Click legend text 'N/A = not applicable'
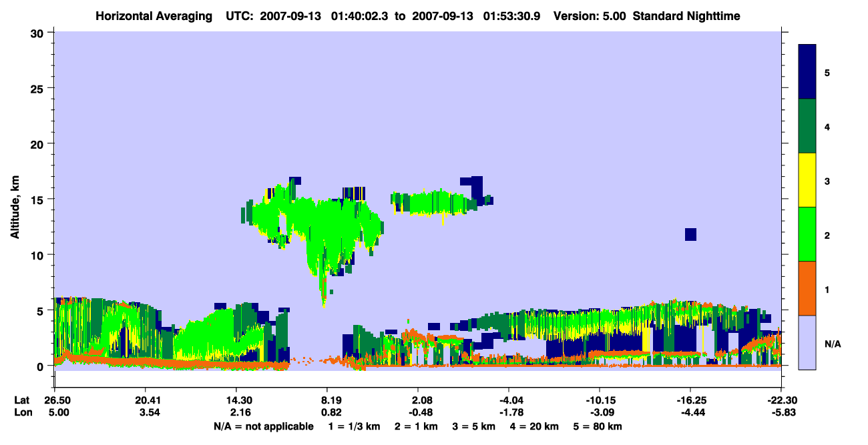Screen dimensions: 868x445 pyautogui.click(x=263, y=426)
